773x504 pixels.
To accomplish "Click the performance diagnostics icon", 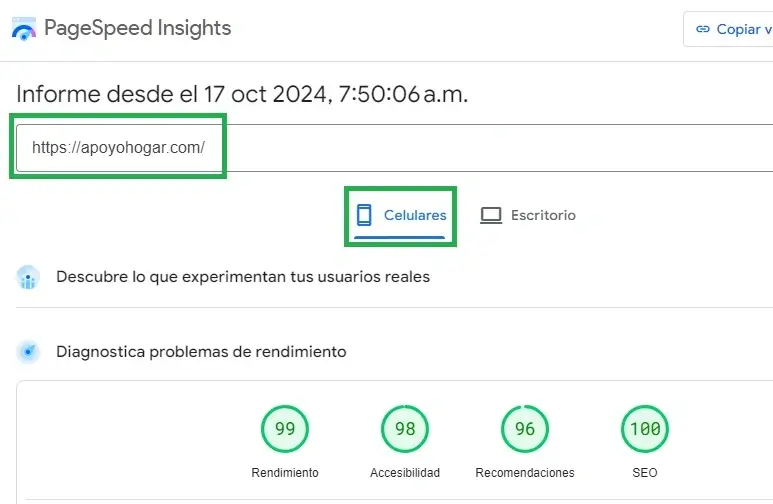I will [28, 352].
